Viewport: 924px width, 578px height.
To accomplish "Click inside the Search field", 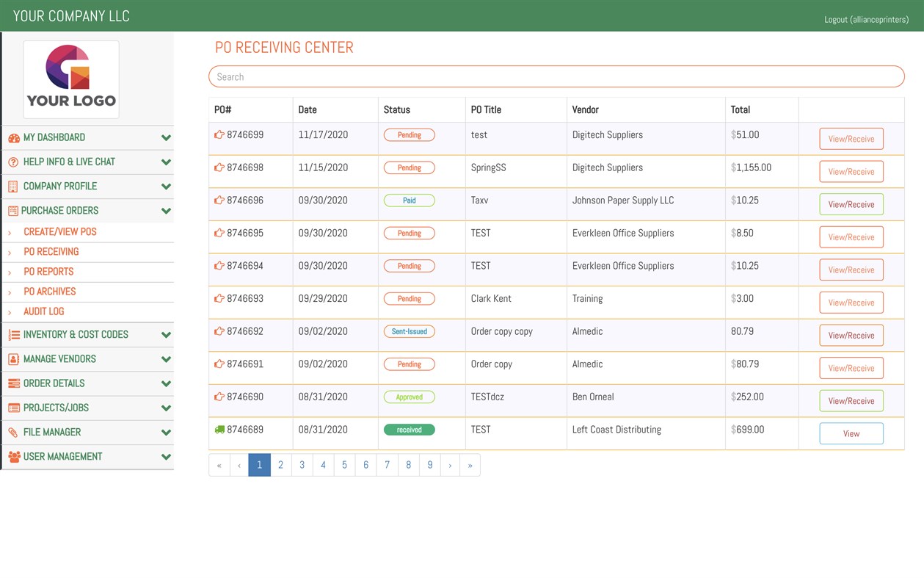I will (x=556, y=76).
